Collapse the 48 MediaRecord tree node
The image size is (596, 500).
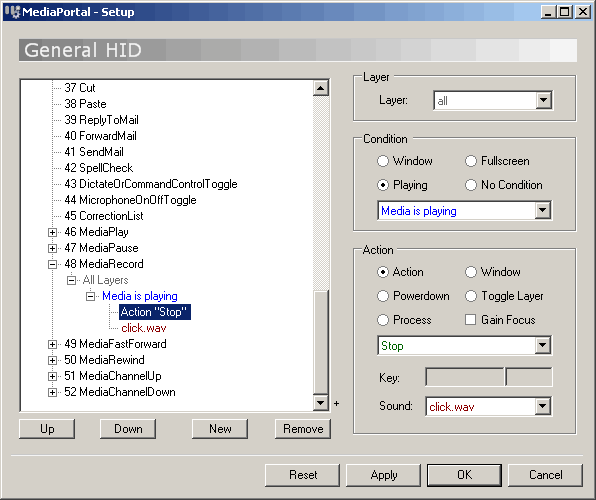[52, 264]
